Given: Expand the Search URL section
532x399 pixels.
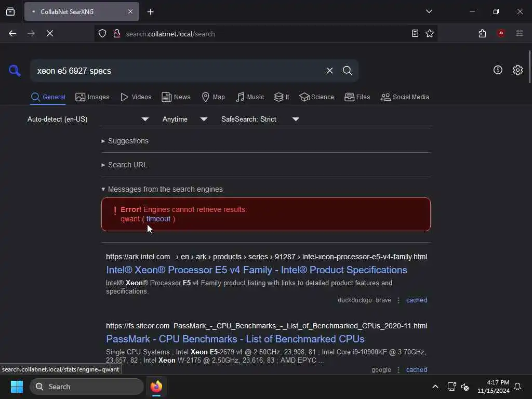Looking at the screenshot, I should [124, 165].
